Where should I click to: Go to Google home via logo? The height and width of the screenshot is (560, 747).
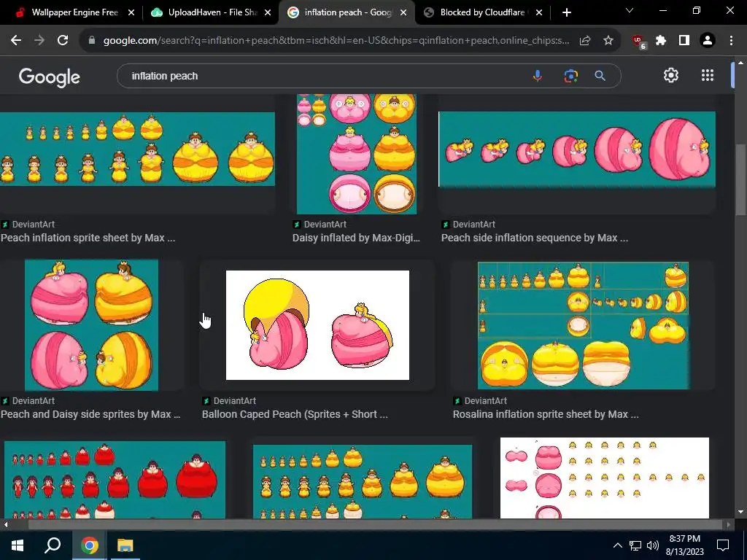(x=49, y=77)
